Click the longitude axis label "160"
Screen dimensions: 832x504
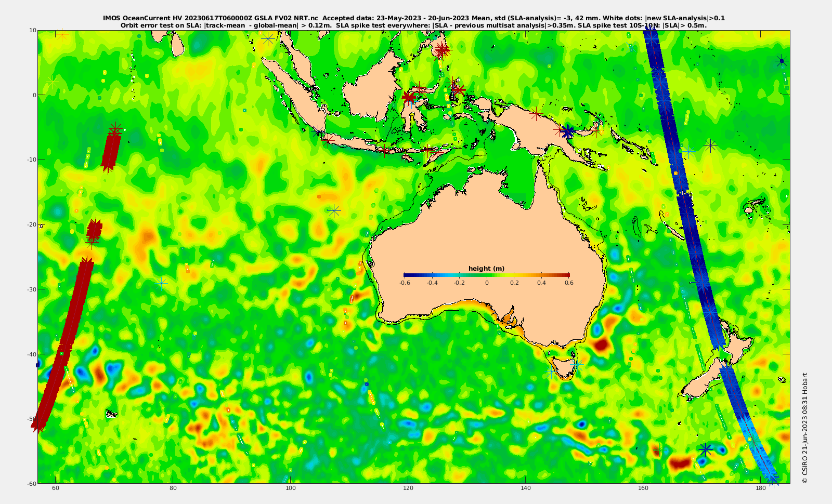click(x=643, y=488)
